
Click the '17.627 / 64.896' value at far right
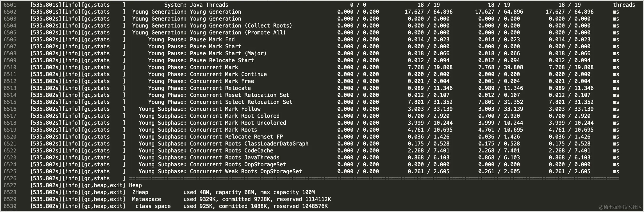click(x=570, y=12)
